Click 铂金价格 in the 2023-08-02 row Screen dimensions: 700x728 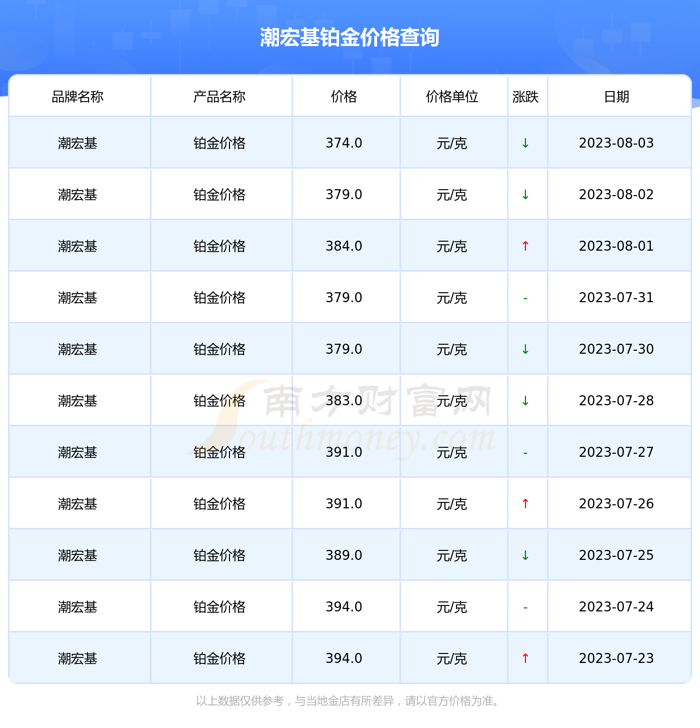219,195
